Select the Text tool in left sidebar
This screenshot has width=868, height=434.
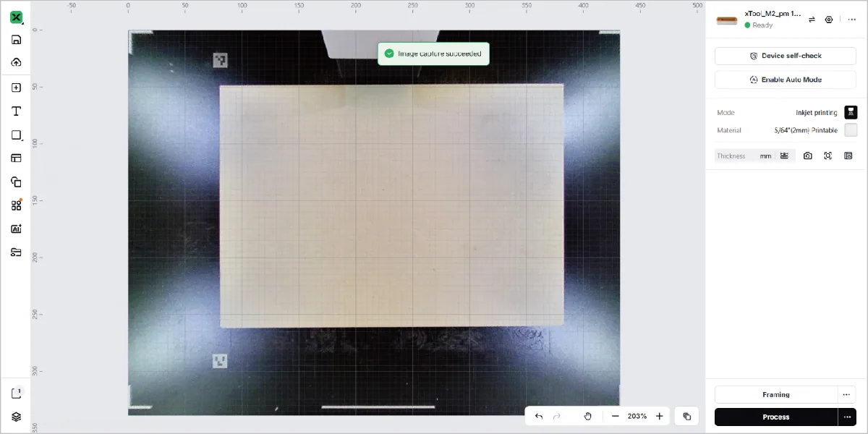click(16, 111)
